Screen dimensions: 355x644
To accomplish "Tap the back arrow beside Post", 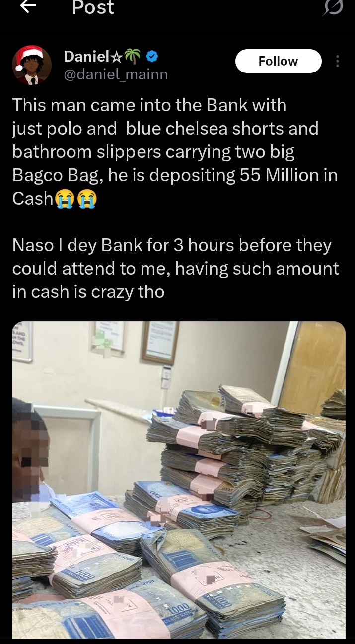I will click(27, 8).
